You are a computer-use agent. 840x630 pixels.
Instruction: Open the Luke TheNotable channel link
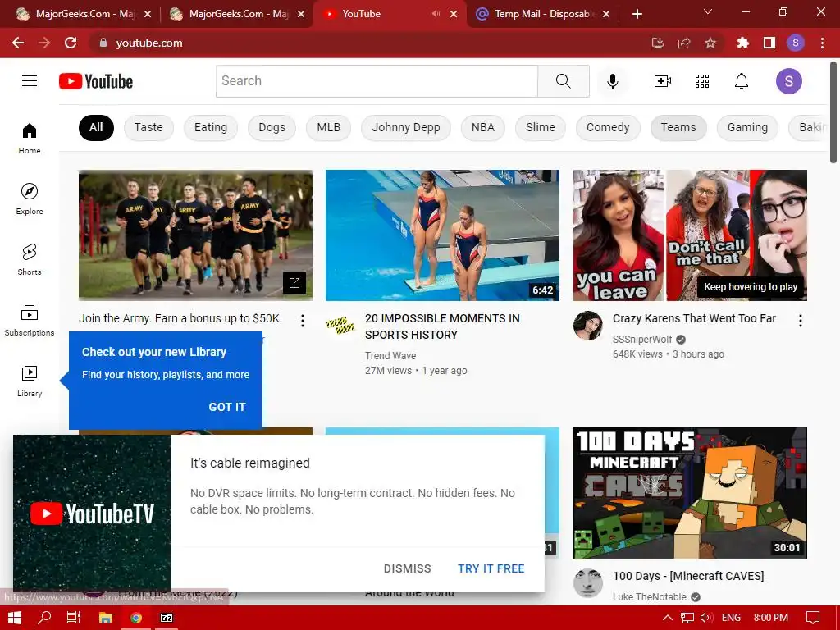[x=650, y=597]
